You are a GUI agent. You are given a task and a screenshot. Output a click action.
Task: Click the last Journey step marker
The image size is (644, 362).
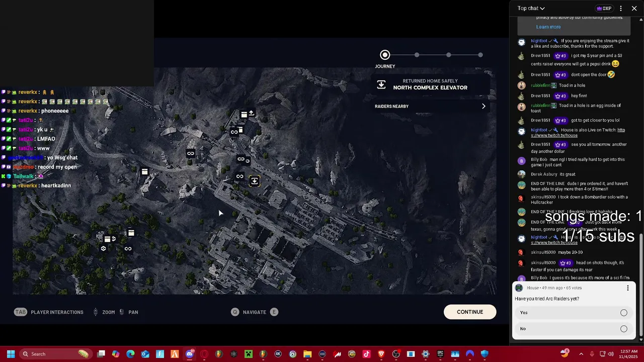tap(480, 55)
